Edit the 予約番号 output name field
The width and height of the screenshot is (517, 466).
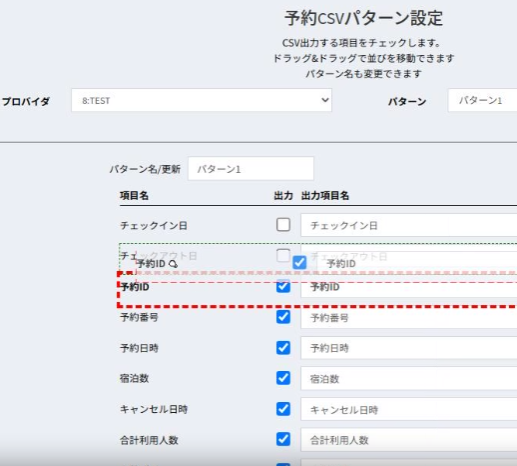coord(409,317)
